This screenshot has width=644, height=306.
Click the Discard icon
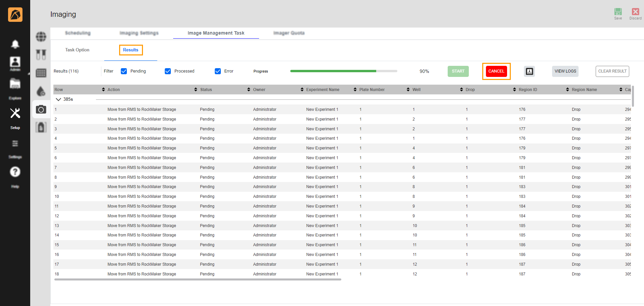click(635, 12)
